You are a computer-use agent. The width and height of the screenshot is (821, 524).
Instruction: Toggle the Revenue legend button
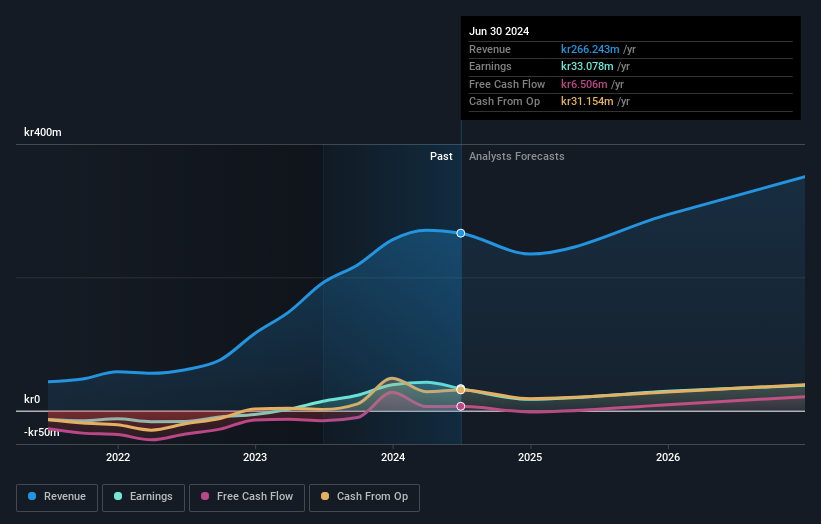pos(57,497)
